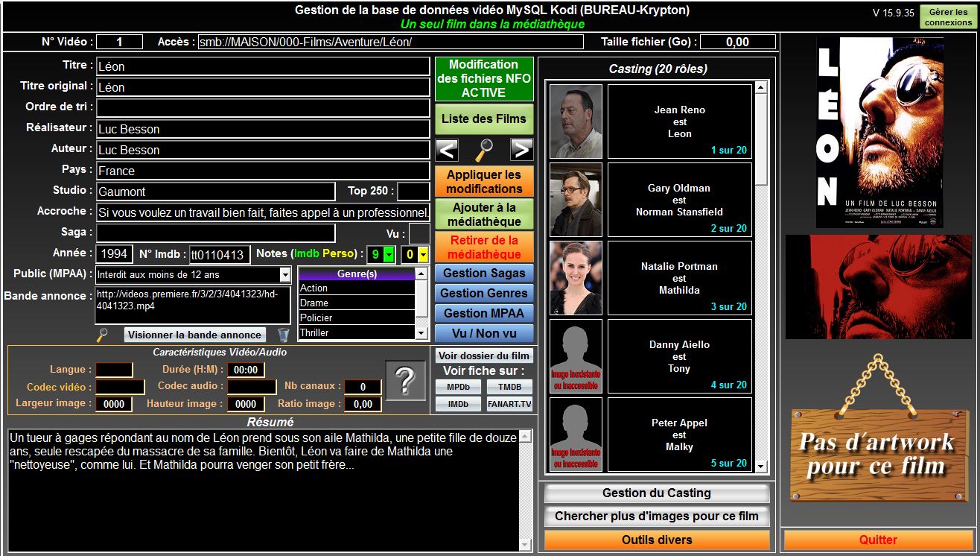
Task: Click 'Visionner la bande annonce'
Action: tap(194, 335)
